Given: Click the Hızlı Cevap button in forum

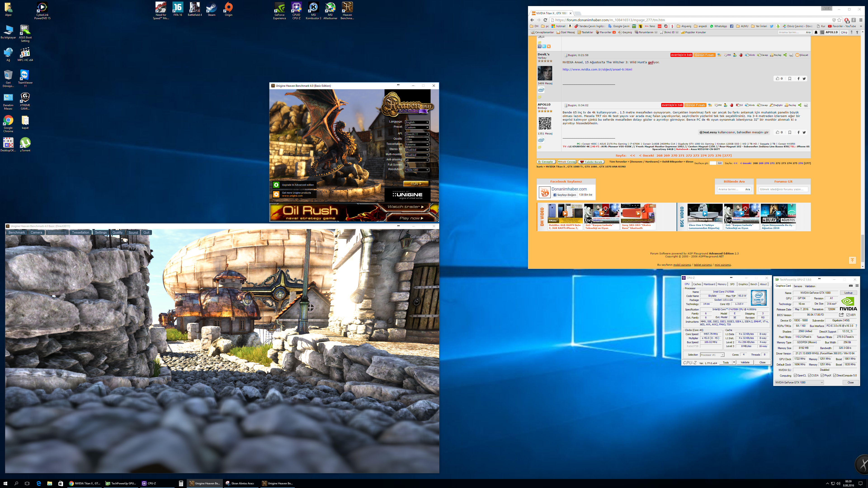Looking at the screenshot, I should click(567, 162).
